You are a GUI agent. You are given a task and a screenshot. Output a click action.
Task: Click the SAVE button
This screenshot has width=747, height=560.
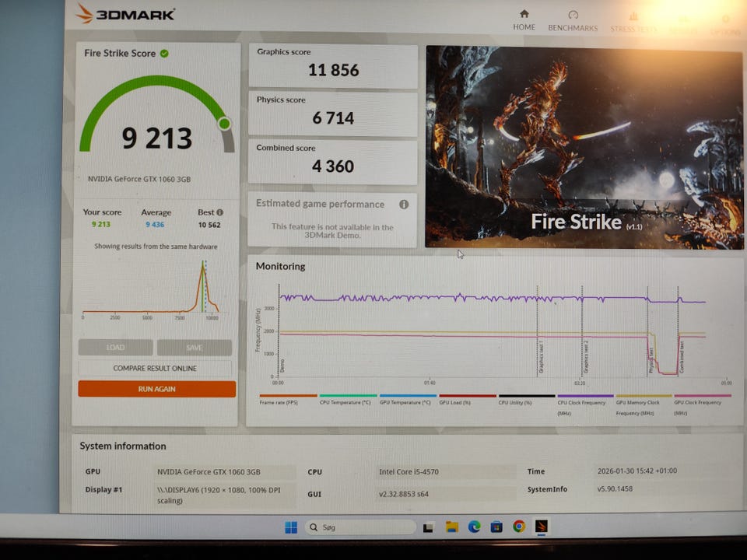195,348
